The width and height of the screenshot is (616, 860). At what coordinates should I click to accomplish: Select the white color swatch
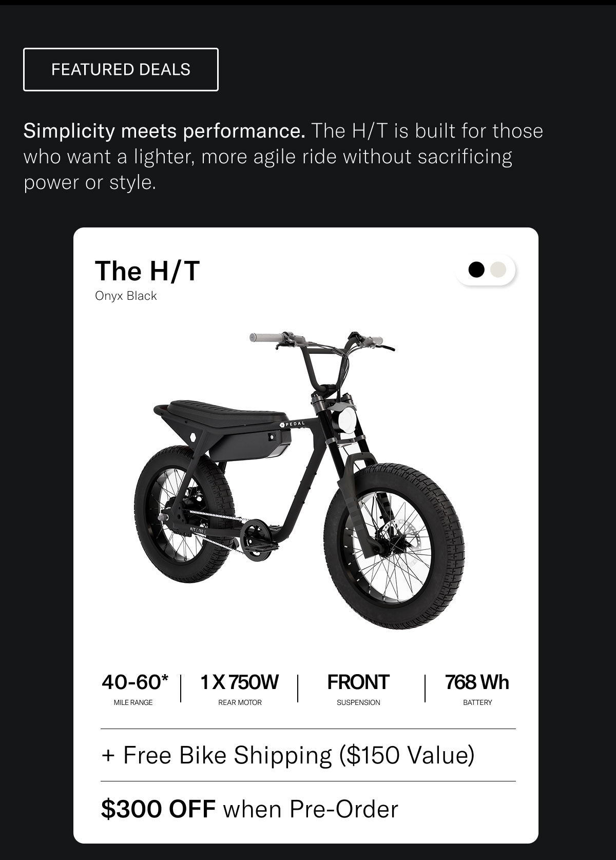pos(498,270)
